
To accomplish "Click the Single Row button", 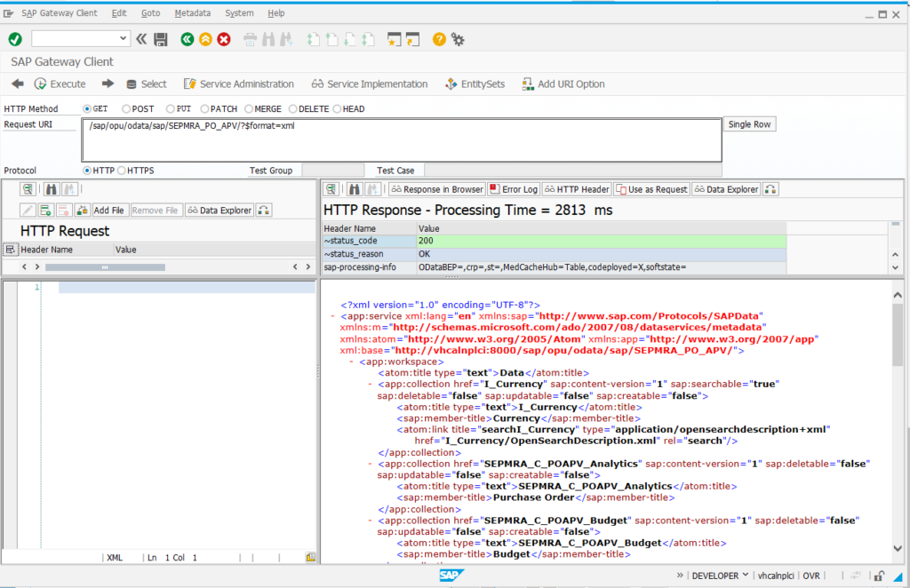I will tap(749, 124).
